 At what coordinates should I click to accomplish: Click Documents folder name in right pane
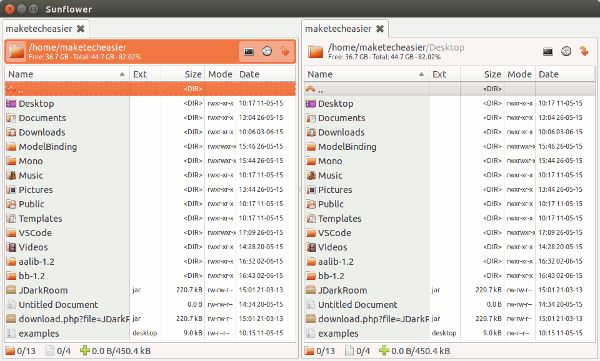[x=342, y=118]
